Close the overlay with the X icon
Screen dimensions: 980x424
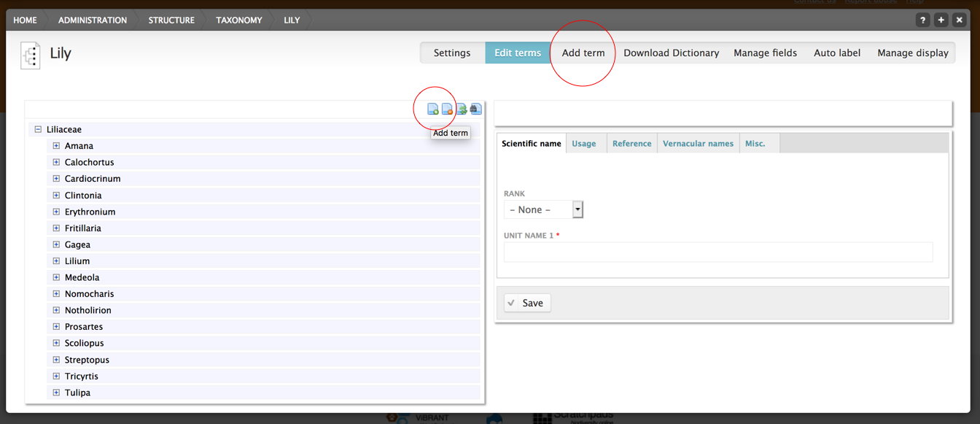960,20
